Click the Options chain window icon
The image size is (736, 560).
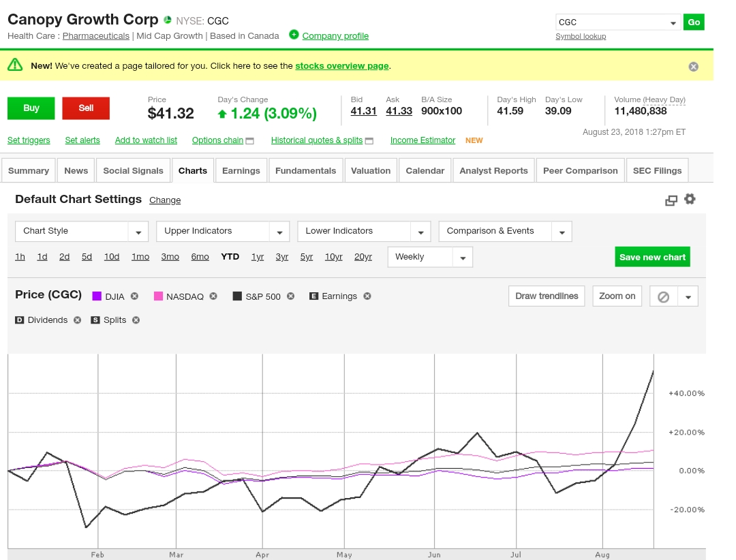249,141
